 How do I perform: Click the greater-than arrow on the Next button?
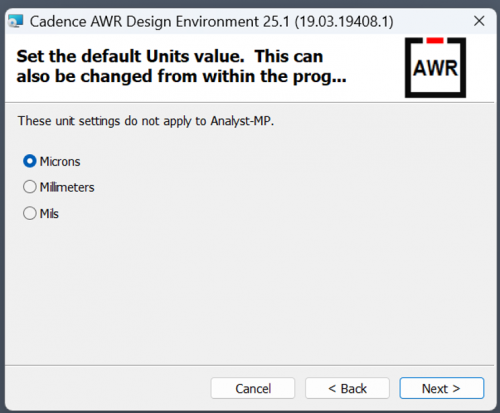456,389
